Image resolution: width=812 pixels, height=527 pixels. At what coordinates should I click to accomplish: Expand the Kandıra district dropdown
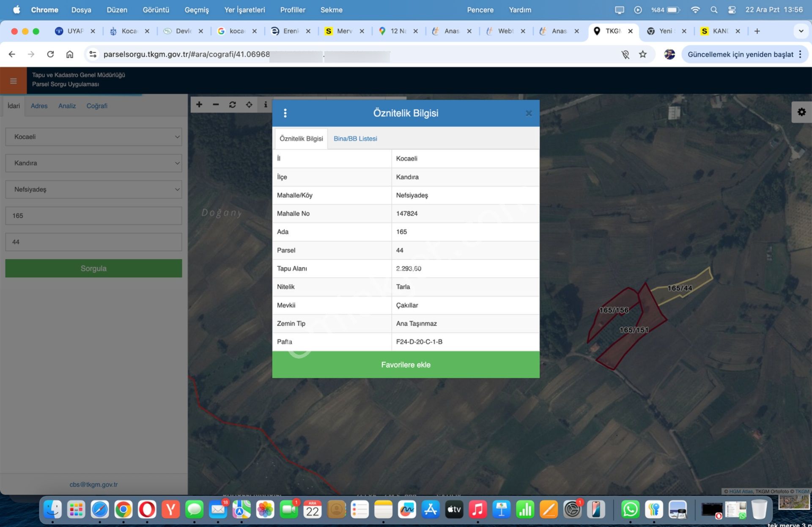93,163
